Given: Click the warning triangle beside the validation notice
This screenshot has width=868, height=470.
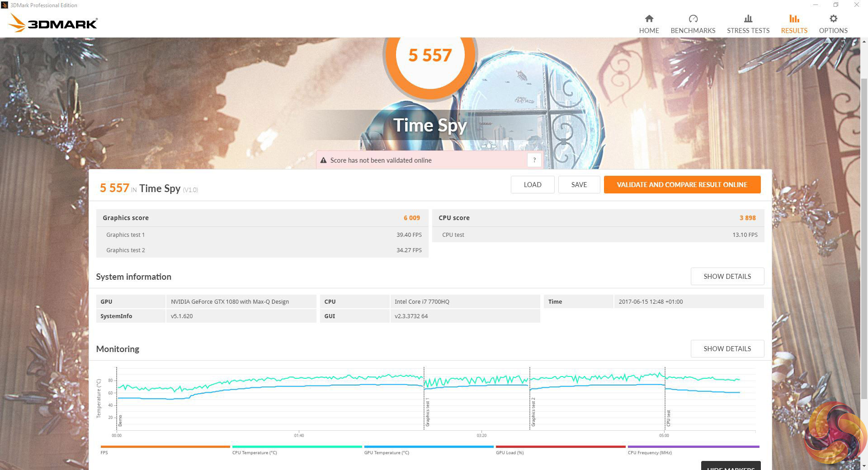Looking at the screenshot, I should pyautogui.click(x=323, y=160).
